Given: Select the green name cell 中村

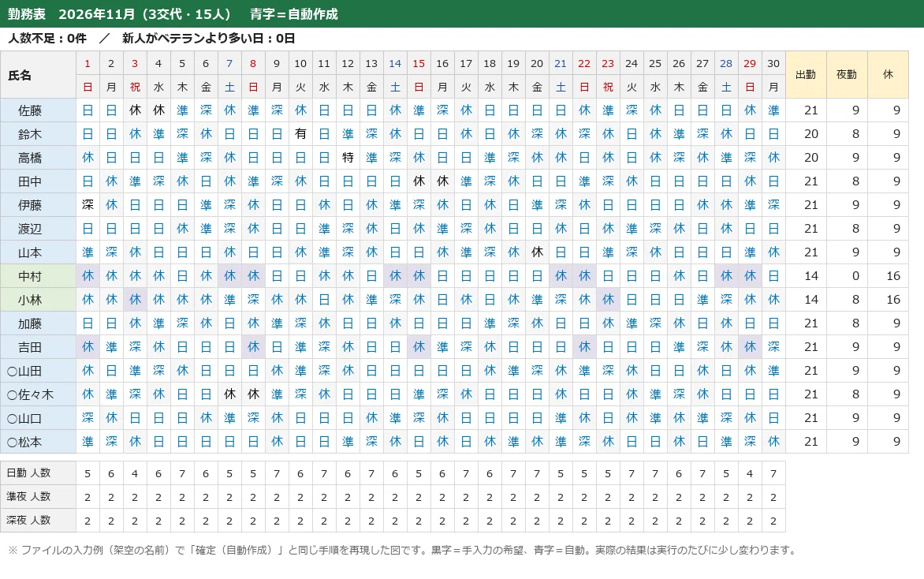Looking at the screenshot, I should (x=39, y=276).
